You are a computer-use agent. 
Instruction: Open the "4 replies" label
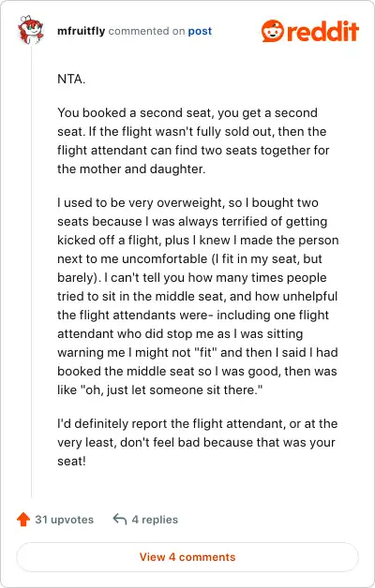(x=155, y=520)
